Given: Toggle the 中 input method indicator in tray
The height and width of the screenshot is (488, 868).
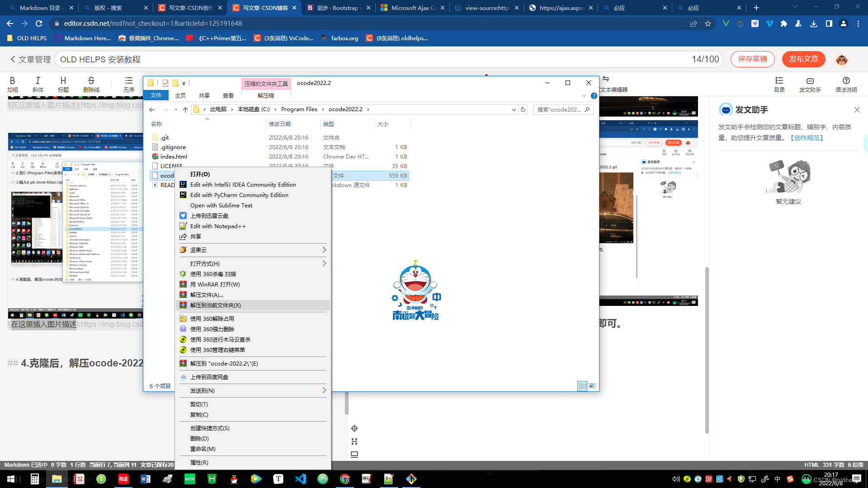Looking at the screenshot, I should coord(777,479).
